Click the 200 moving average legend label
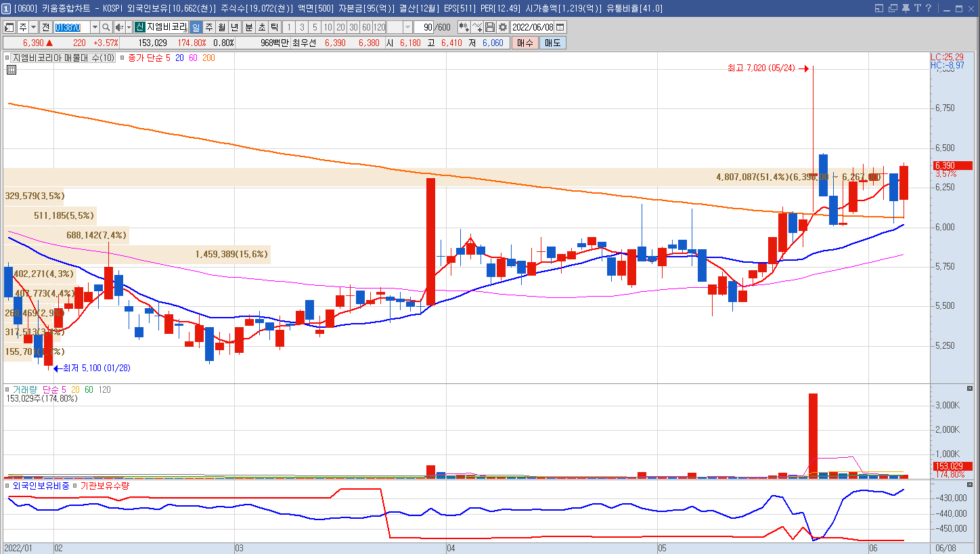This screenshot has width=980, height=554. tap(208, 58)
